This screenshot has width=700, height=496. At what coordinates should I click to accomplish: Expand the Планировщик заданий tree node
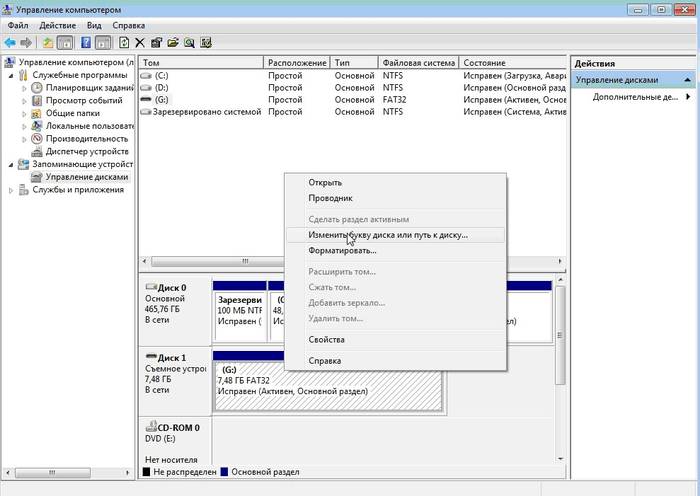[x=24, y=88]
